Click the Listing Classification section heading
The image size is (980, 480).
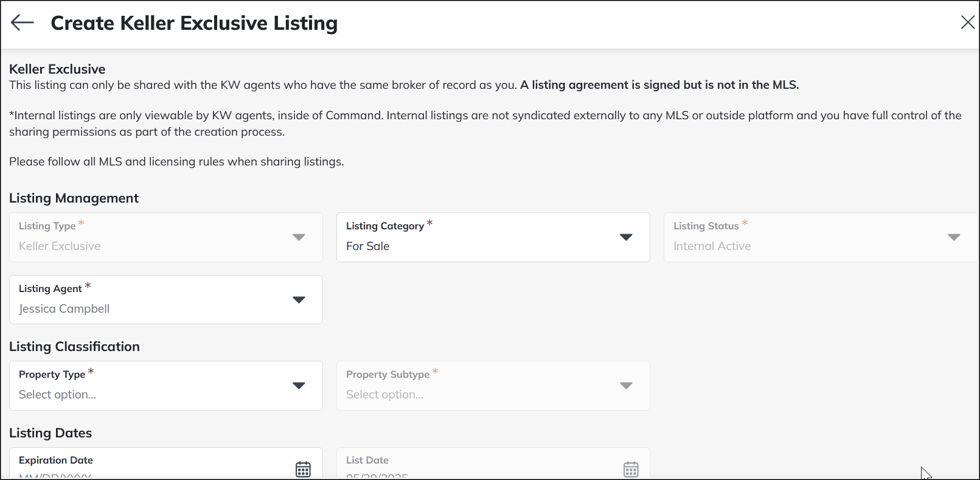[x=75, y=346]
